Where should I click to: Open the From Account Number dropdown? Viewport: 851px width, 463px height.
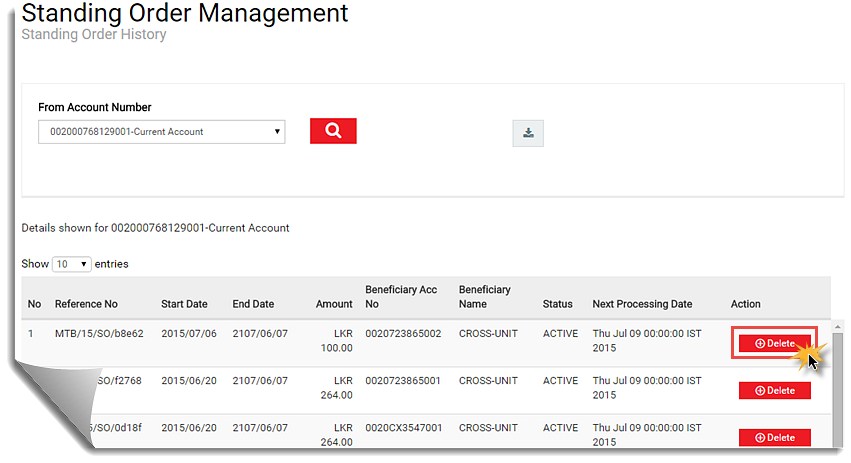point(162,132)
